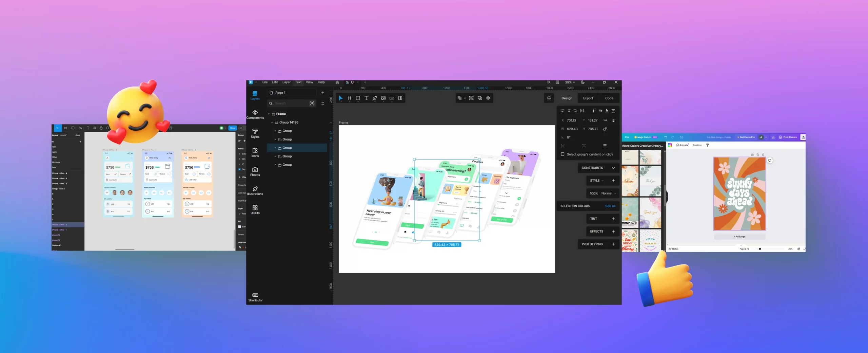Open boolean operations dropdown in Lunacy toolbar
The width and height of the screenshot is (868, 353).
point(465,98)
